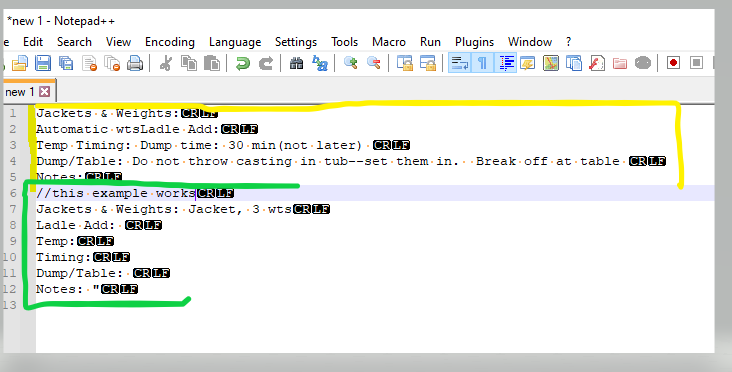Click the Close All documents icon
This screenshot has width=732, height=372.
(x=112, y=63)
